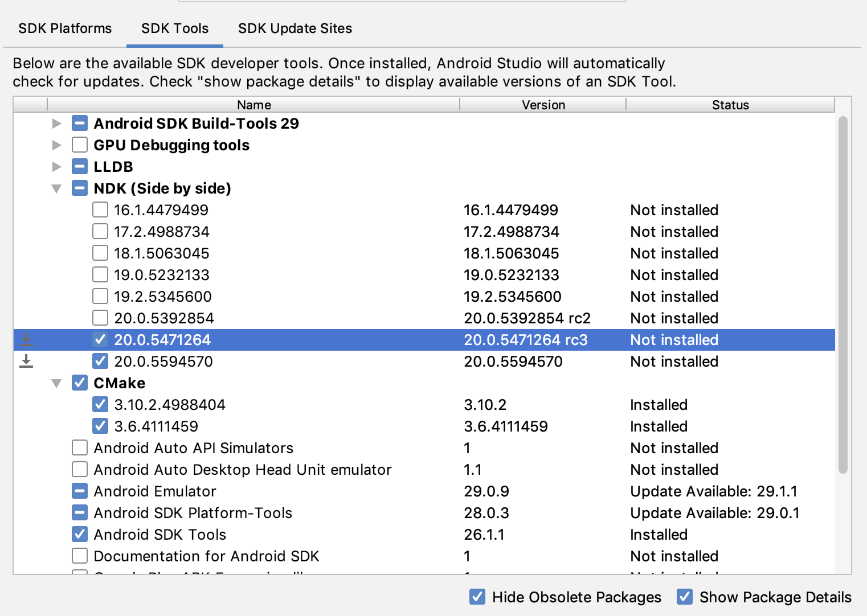867x616 pixels.
Task: Expand Android SDK Build-Tools 29
Action: (x=56, y=123)
